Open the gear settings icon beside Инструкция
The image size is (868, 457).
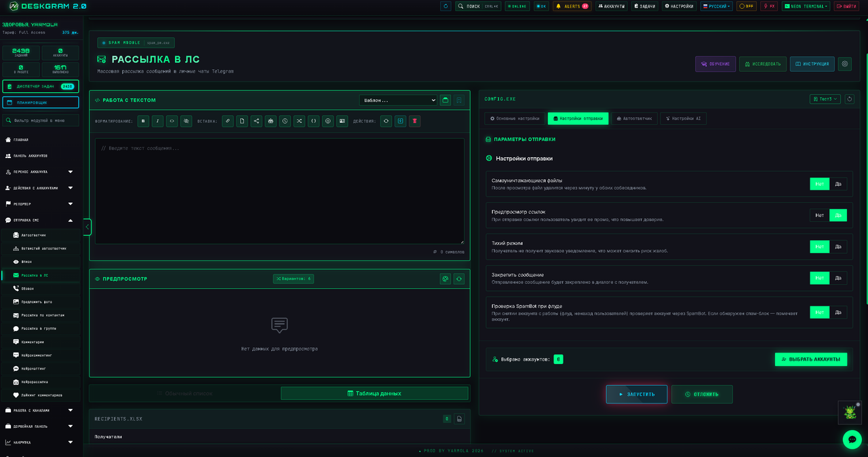845,64
